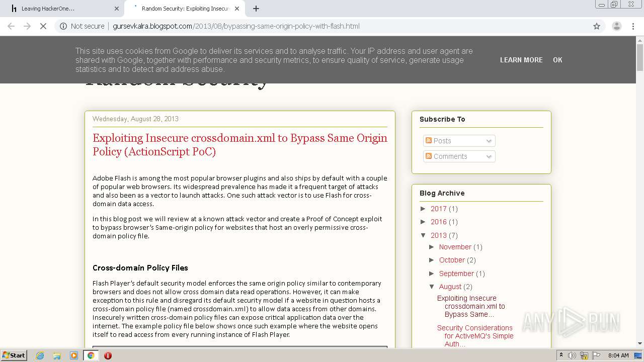
Task: Go forward in browser history
Action: 27,26
